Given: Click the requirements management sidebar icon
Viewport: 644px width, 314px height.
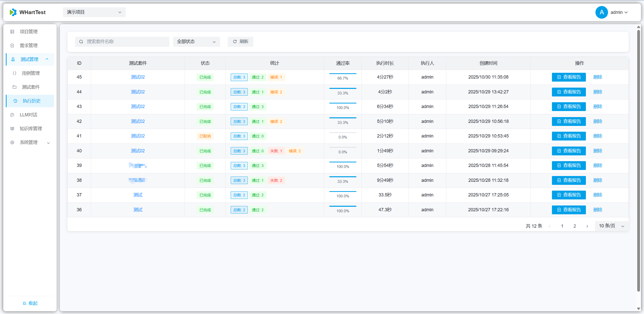Looking at the screenshot, I should tap(12, 46).
